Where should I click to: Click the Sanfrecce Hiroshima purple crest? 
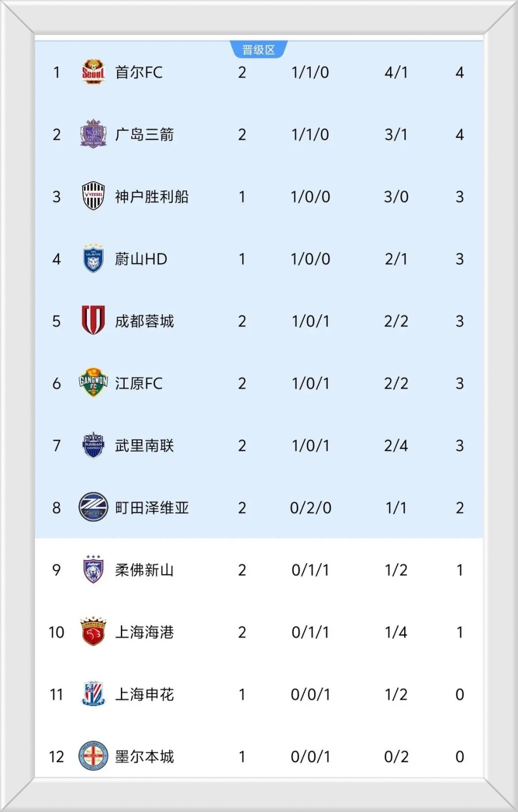pos(93,134)
